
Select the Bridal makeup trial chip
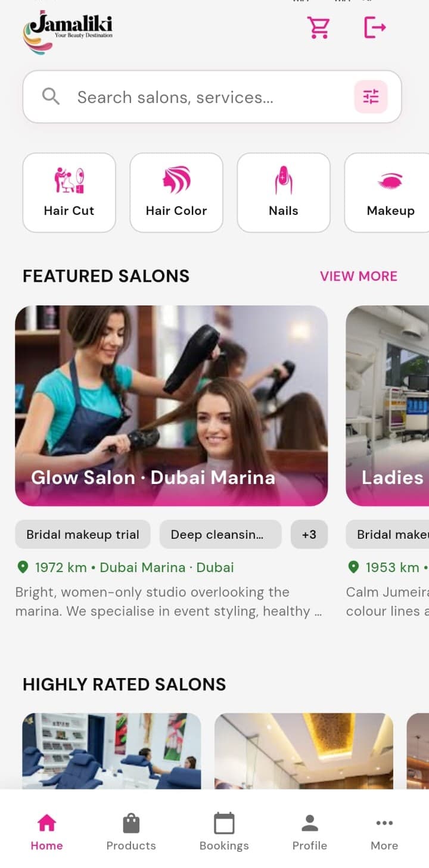[83, 534]
